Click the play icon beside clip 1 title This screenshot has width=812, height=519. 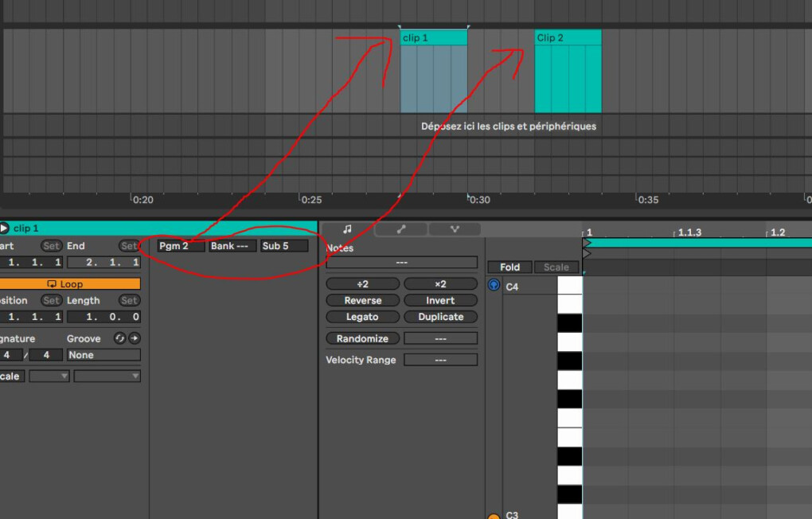[x=4, y=228]
